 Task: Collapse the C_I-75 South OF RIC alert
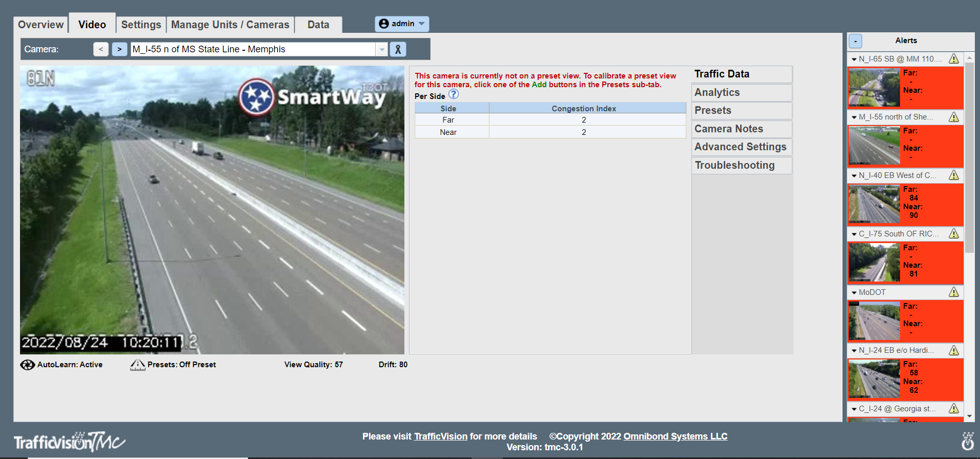coord(854,234)
